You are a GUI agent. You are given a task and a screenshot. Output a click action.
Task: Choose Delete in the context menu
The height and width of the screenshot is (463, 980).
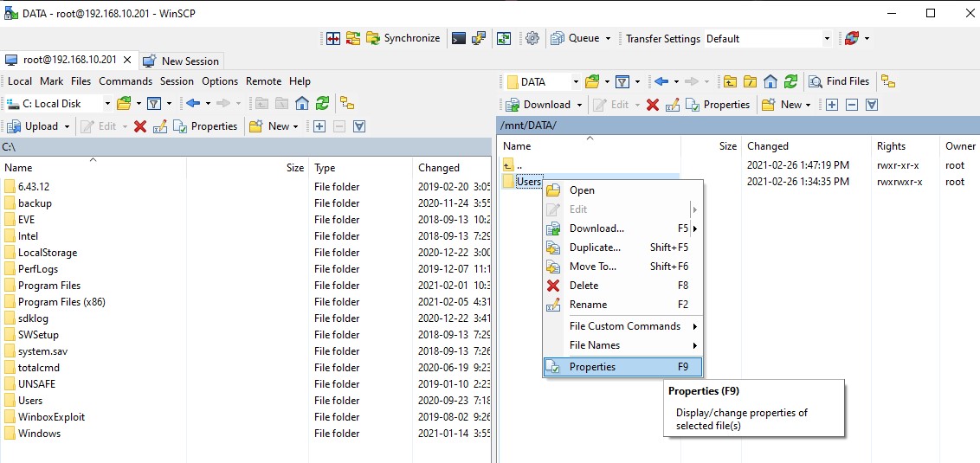tap(622, 286)
